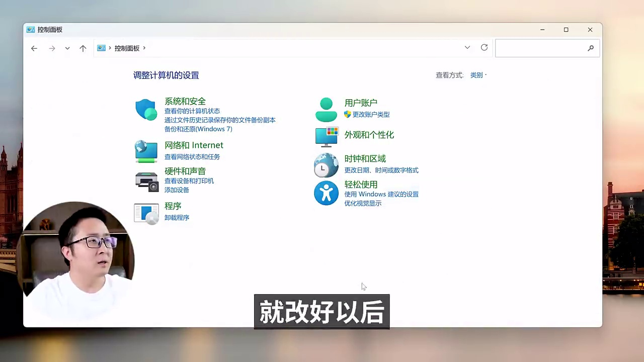Open 查看你的计算机状态 link
The image size is (644, 362).
pyautogui.click(x=192, y=111)
